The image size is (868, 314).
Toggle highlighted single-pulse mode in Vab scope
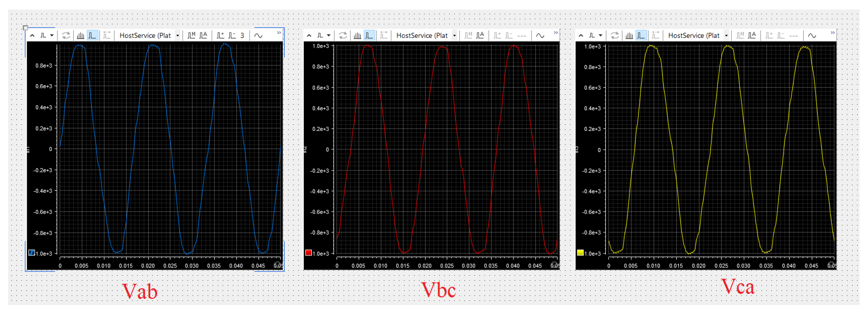[x=92, y=35]
